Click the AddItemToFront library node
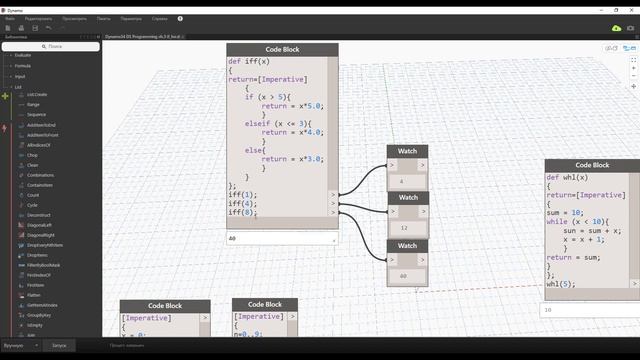The image size is (640, 360). coord(42,135)
